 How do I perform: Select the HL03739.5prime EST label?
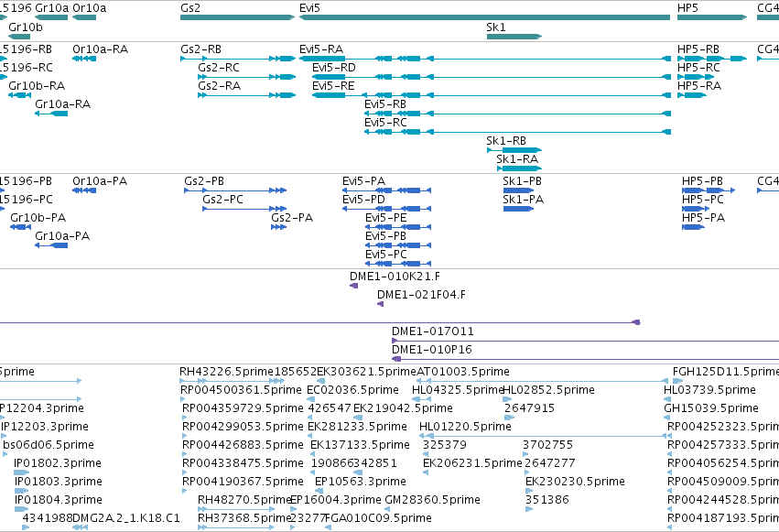click(710, 390)
